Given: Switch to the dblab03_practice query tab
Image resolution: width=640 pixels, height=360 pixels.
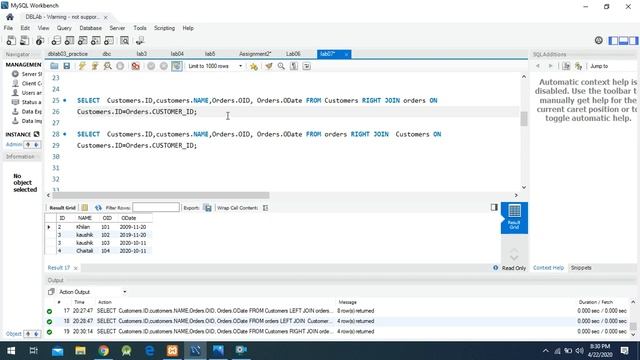Looking at the screenshot, I should point(68,54).
